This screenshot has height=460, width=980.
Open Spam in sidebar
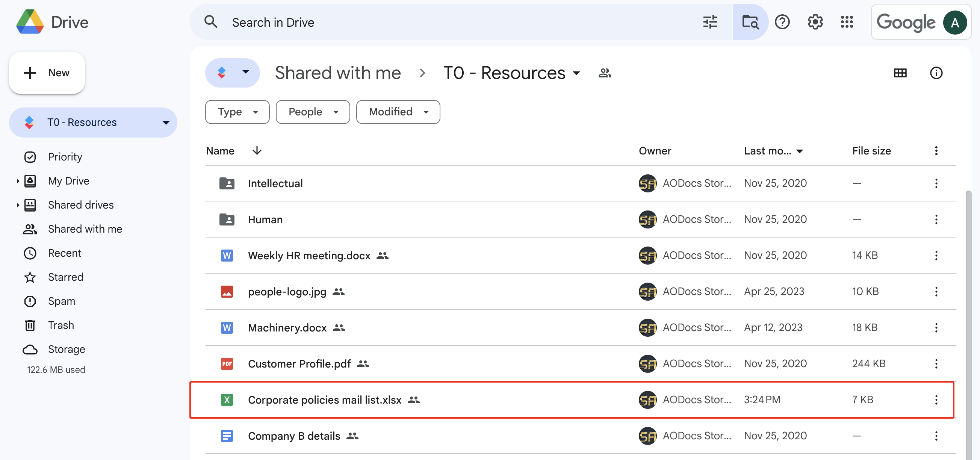pos(61,301)
